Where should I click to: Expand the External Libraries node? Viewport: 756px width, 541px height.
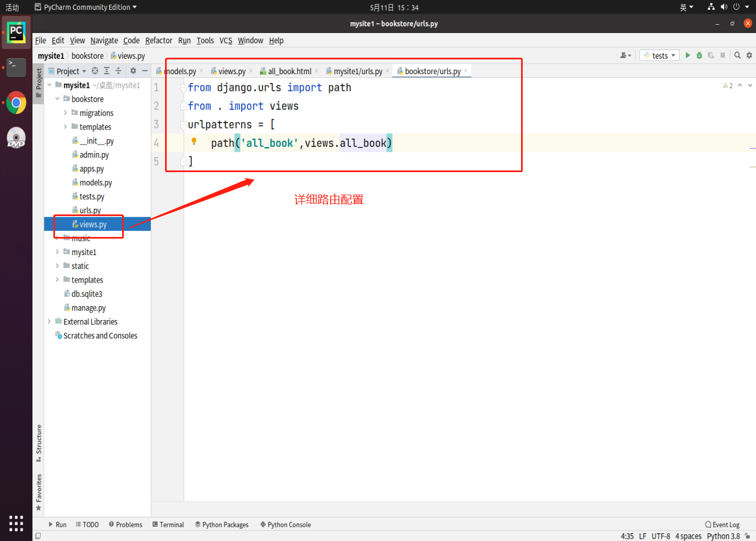pyautogui.click(x=50, y=322)
